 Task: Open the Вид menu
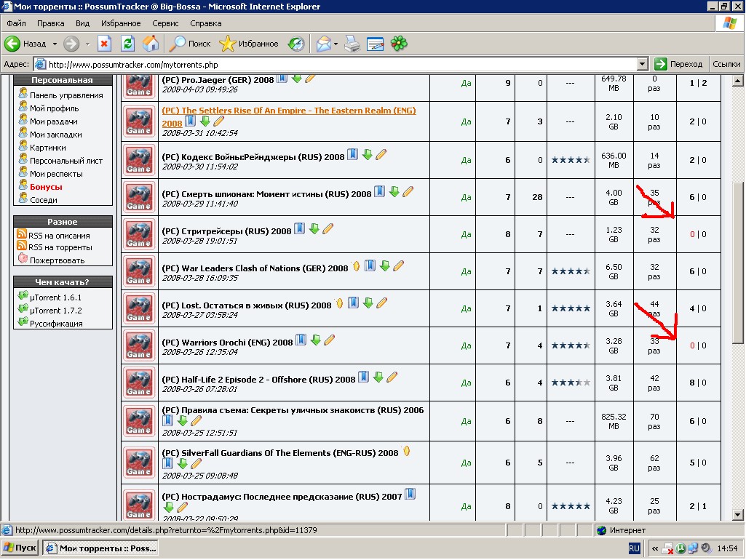[x=82, y=23]
